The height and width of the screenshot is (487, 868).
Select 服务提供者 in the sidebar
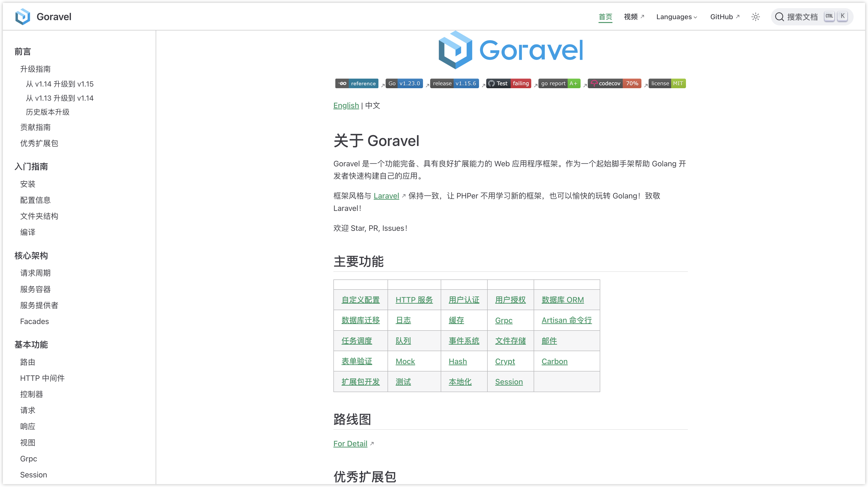point(39,305)
